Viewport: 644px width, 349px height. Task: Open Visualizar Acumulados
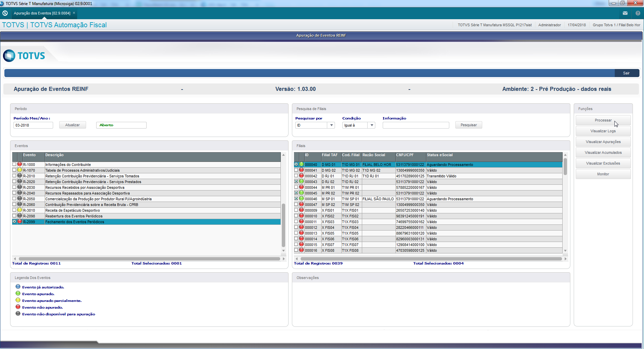click(603, 152)
